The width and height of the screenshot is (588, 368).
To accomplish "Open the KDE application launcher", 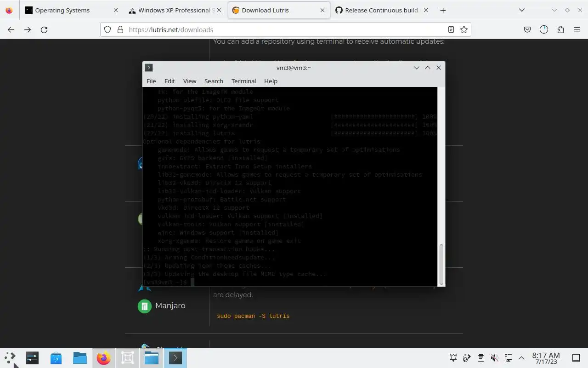I will (10, 358).
